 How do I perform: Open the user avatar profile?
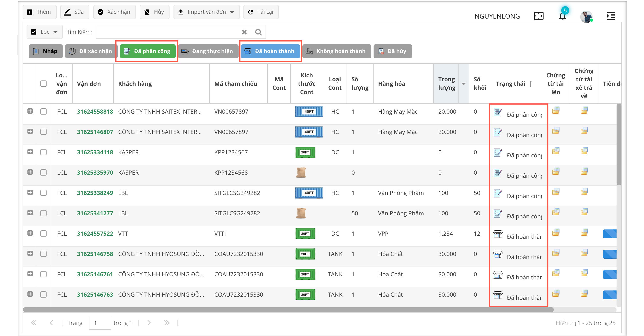tap(586, 17)
